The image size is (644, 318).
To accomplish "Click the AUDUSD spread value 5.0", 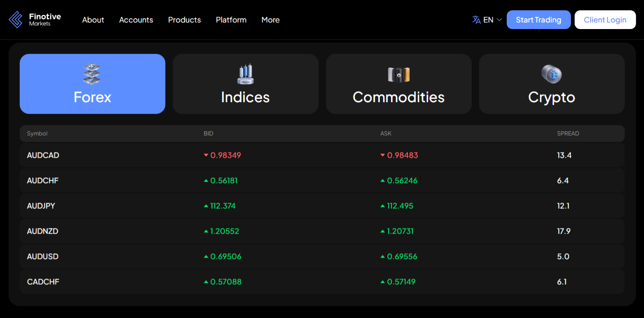I will [x=563, y=257].
